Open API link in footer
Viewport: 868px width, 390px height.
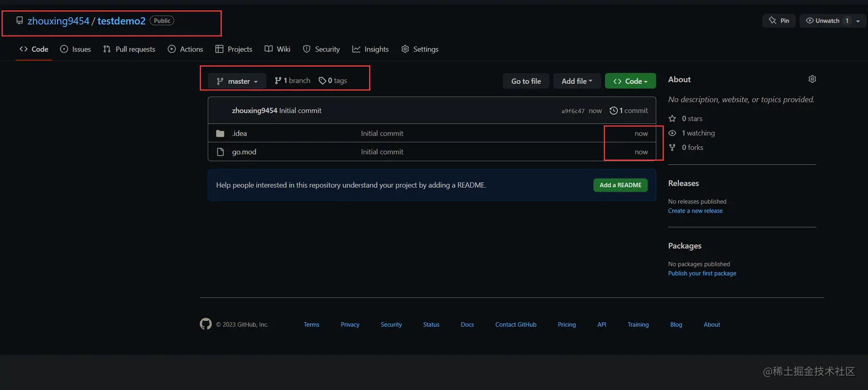click(x=602, y=325)
